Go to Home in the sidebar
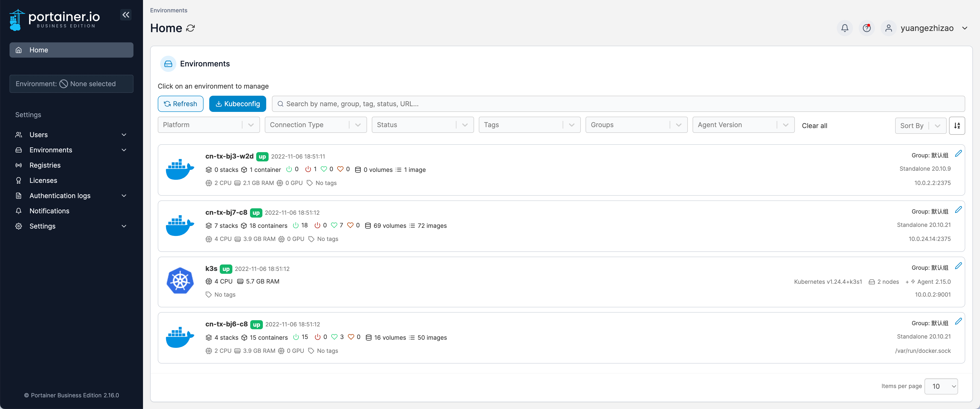This screenshot has width=980, height=409. point(71,50)
